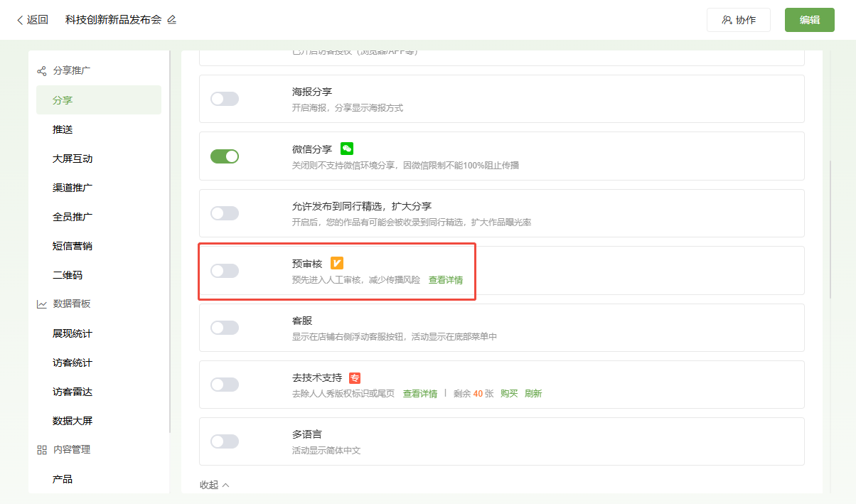
Task: Click the pencil icon beside the title
Action: 171,20
